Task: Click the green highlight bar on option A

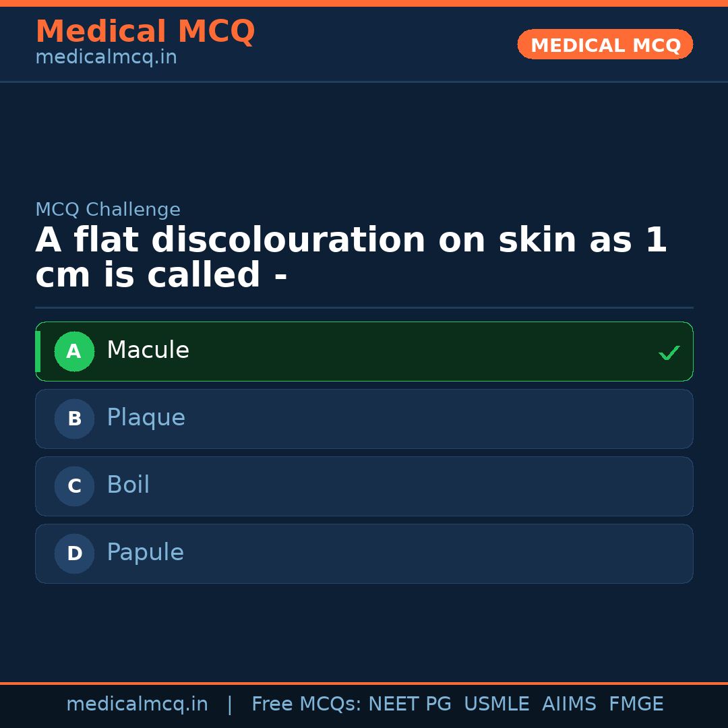Action: click(x=38, y=351)
